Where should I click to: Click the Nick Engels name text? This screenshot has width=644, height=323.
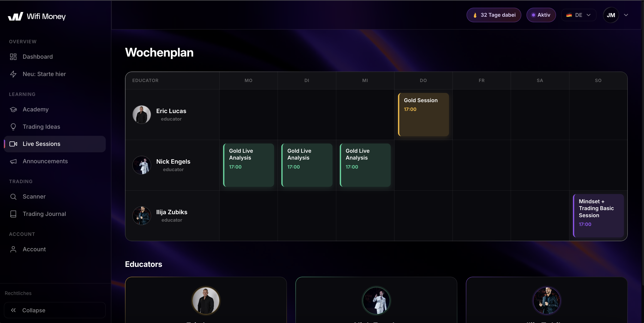click(173, 162)
